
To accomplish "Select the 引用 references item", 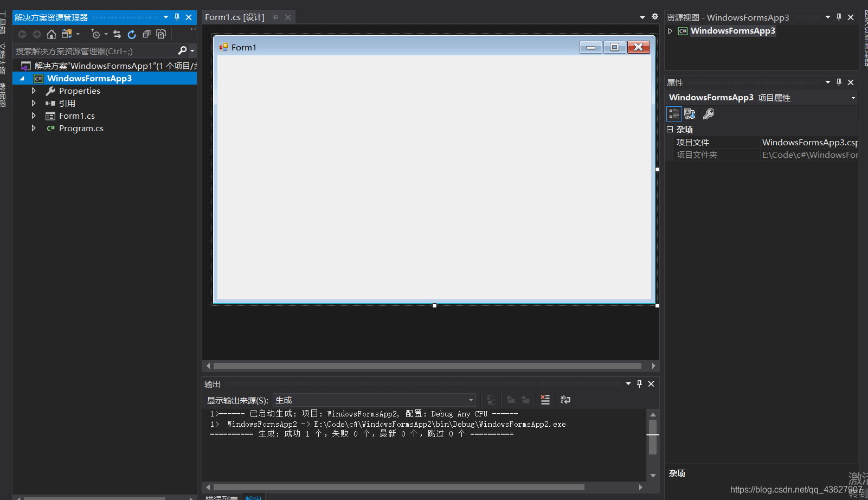I will 61,103.
